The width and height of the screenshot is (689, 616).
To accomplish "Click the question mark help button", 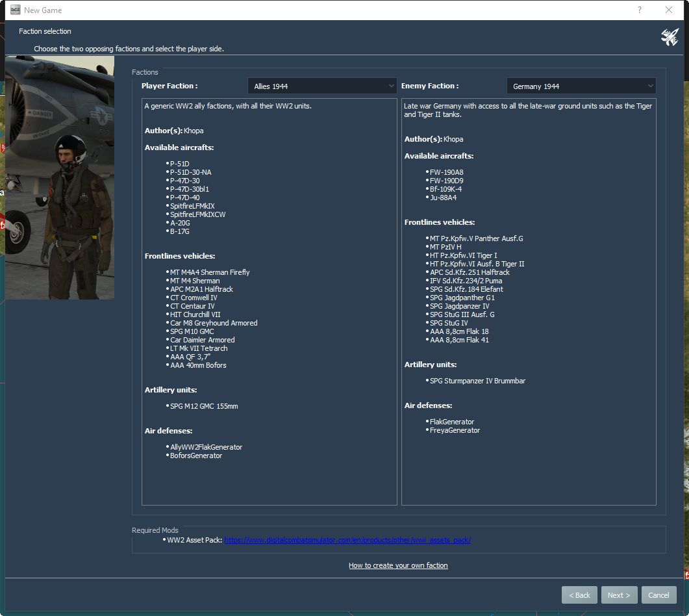I will (639, 10).
